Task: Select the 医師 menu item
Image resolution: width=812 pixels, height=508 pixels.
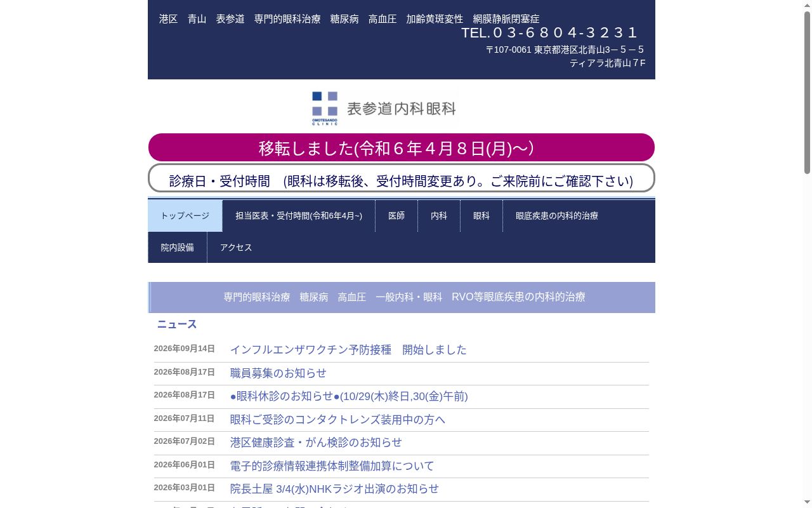Action: (x=396, y=216)
